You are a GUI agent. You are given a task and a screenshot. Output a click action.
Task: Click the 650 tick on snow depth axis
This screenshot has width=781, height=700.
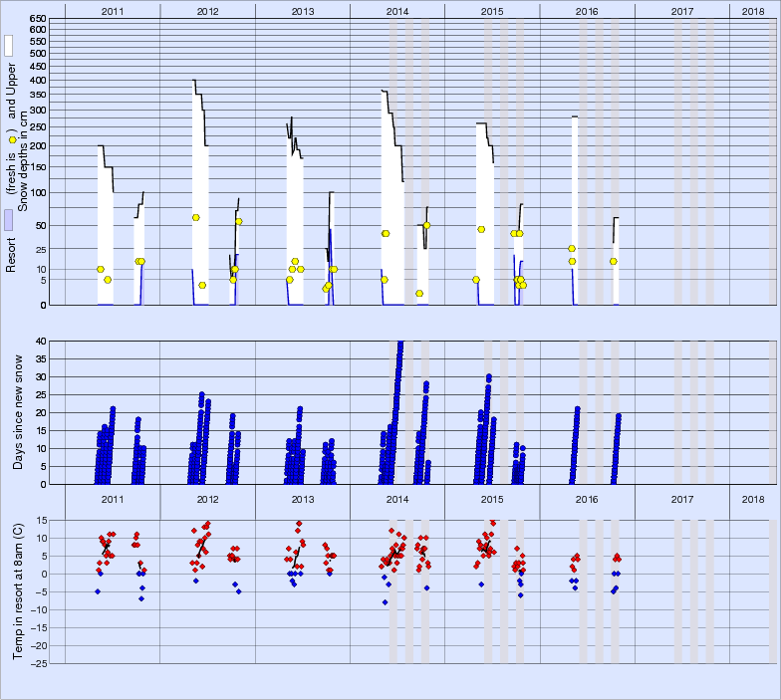pos(37,19)
